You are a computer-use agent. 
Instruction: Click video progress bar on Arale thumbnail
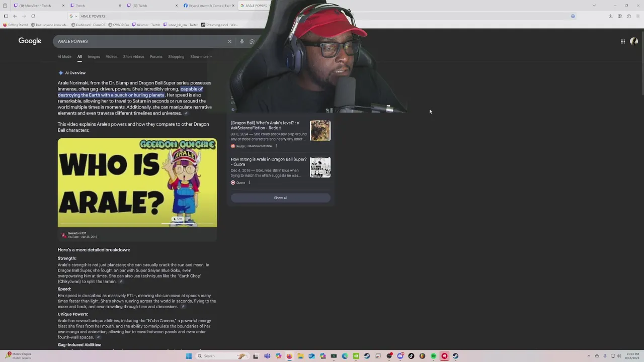pos(137,224)
